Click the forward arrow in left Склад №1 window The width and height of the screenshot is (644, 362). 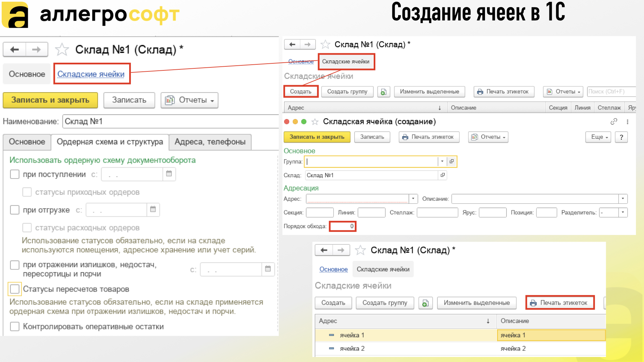click(x=37, y=50)
